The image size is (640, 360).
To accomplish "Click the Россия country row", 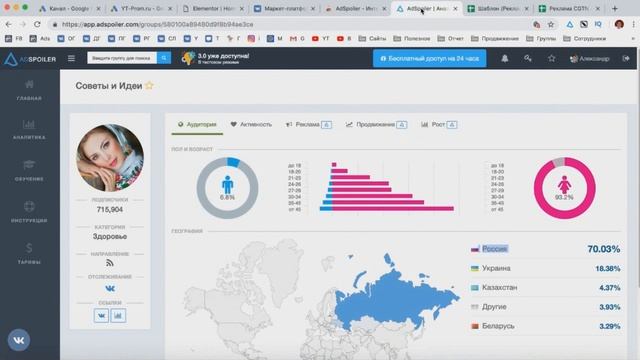I will tap(545, 249).
